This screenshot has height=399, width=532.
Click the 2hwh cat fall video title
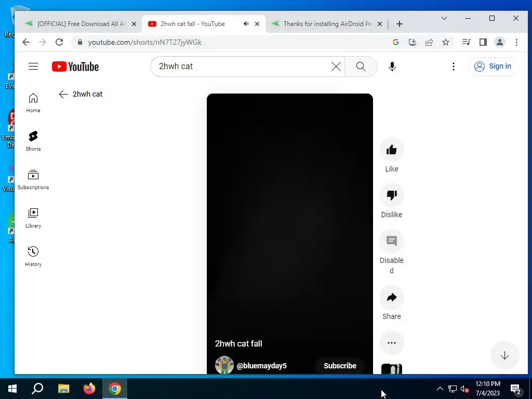point(238,343)
